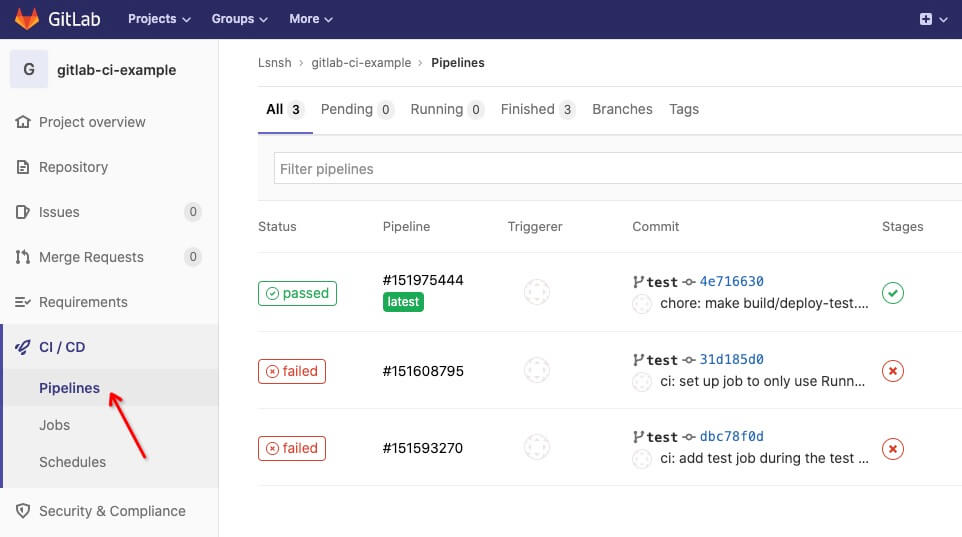Click the Repository document icon
962x537 pixels.
click(x=23, y=167)
